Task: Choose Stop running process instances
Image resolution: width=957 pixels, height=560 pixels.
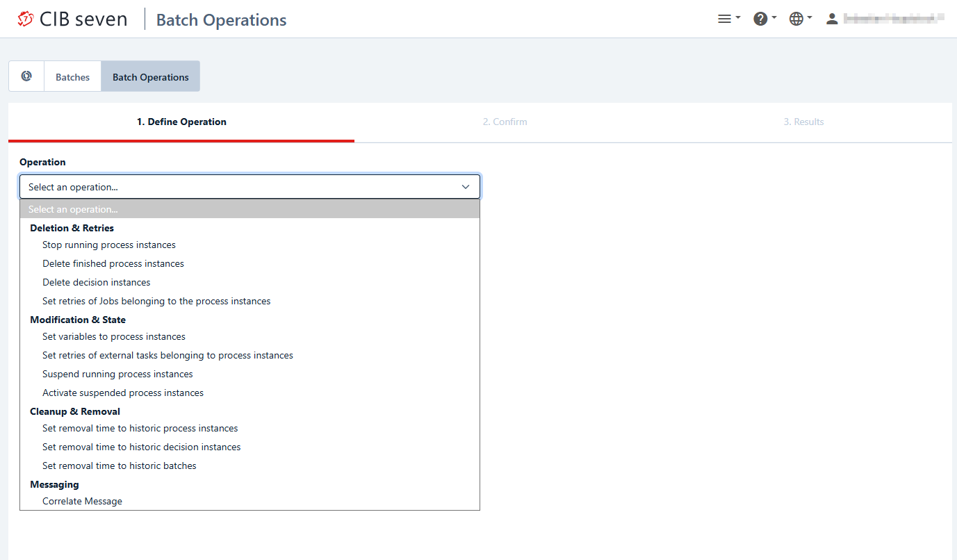Action: point(109,245)
